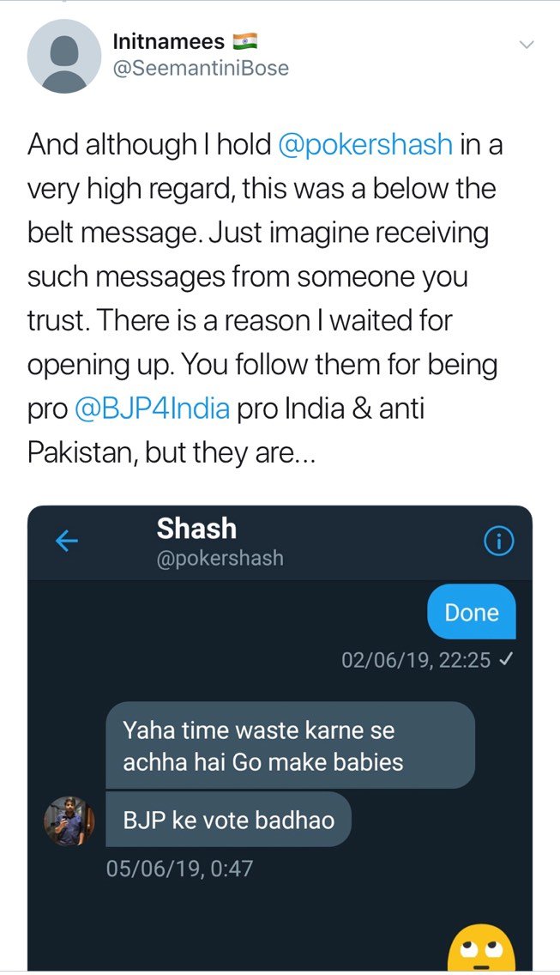Image resolution: width=560 pixels, height=975 pixels.
Task: Click the sender's profile photo in chat
Action: (69, 821)
